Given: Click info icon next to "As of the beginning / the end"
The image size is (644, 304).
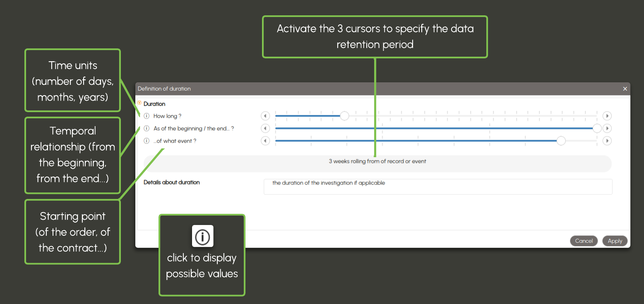Looking at the screenshot, I should tap(147, 129).
